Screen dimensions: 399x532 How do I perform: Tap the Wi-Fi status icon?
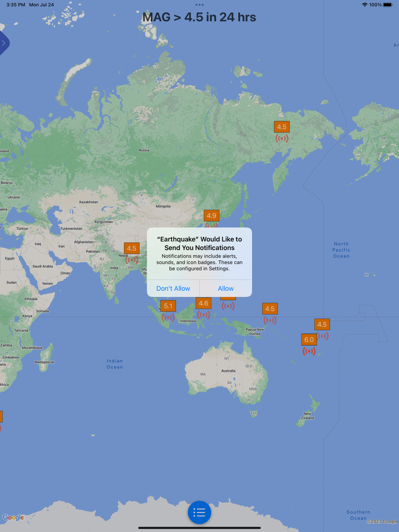365,5
